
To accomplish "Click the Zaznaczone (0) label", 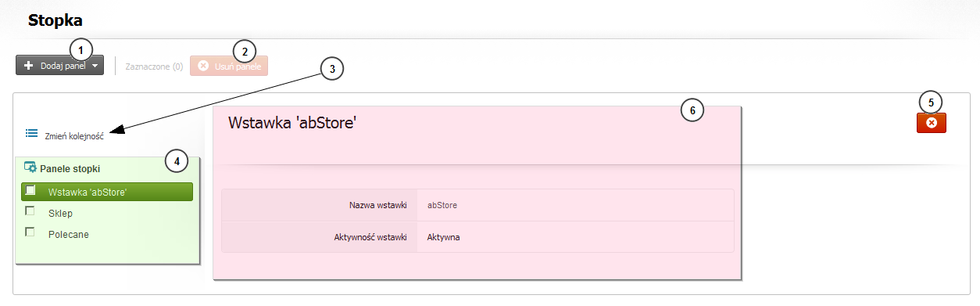I will (x=154, y=67).
